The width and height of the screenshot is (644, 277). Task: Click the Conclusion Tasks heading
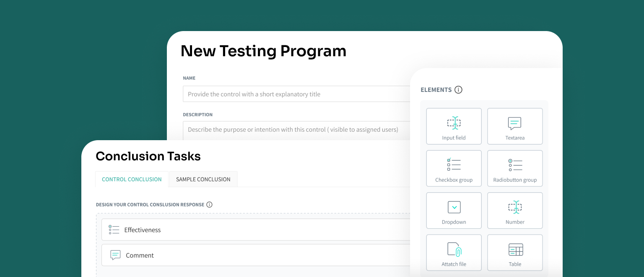[148, 156]
